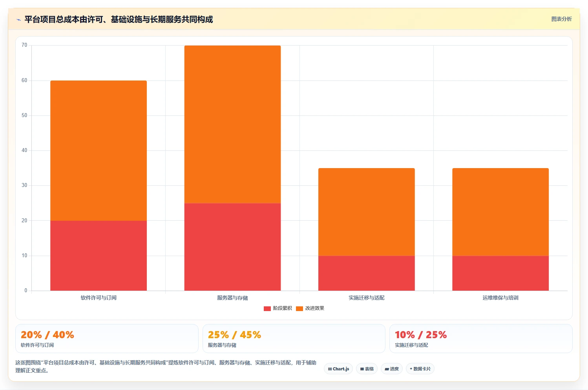The image size is (588, 390).
Task: Click the orange 改进效果 legend color box
Action: click(299, 308)
